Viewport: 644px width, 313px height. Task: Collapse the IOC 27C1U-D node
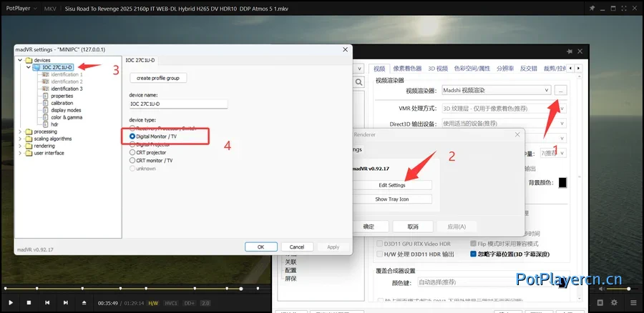[28, 67]
